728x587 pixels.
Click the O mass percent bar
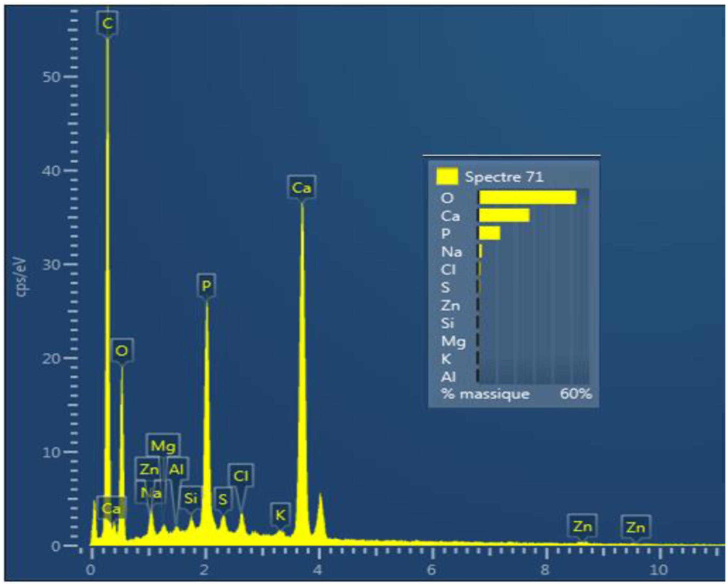pos(528,198)
